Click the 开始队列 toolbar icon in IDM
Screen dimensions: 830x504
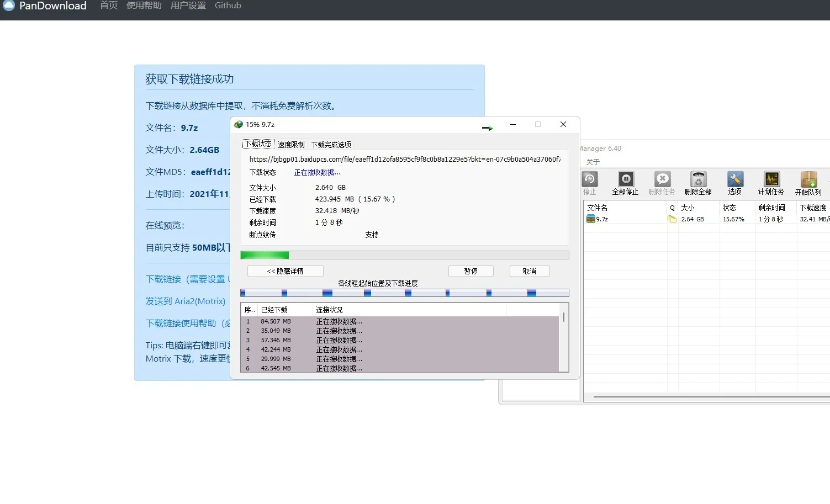[x=808, y=183]
